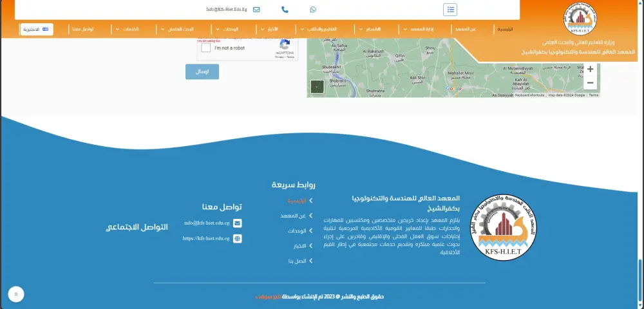Viewport: 644px width, 309px height.
Task: Click the Google map area near Mahallat Misr
Action: click(x=460, y=74)
